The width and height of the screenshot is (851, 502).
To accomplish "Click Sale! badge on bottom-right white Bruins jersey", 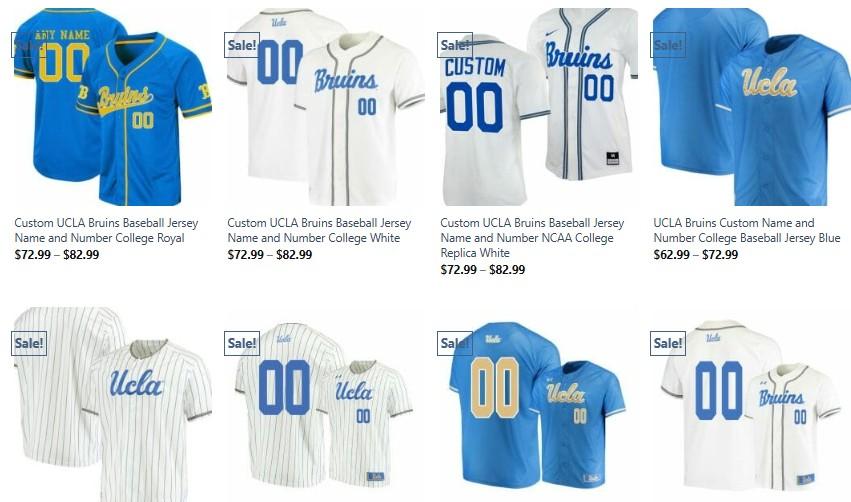I will pyautogui.click(x=668, y=344).
